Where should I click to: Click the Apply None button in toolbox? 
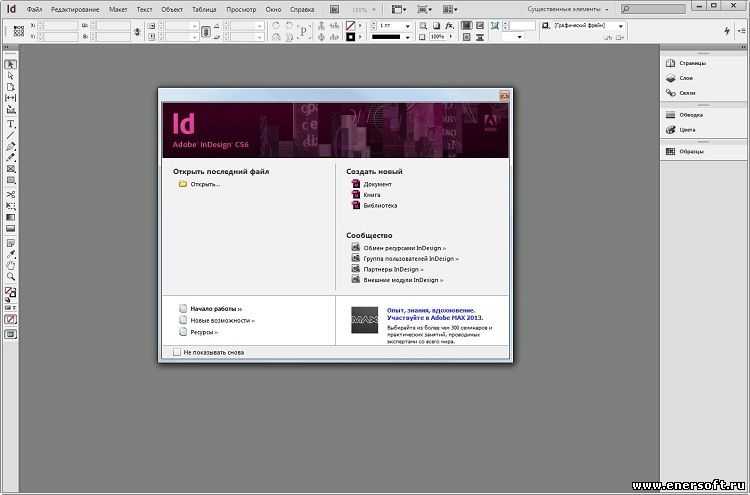10,319
